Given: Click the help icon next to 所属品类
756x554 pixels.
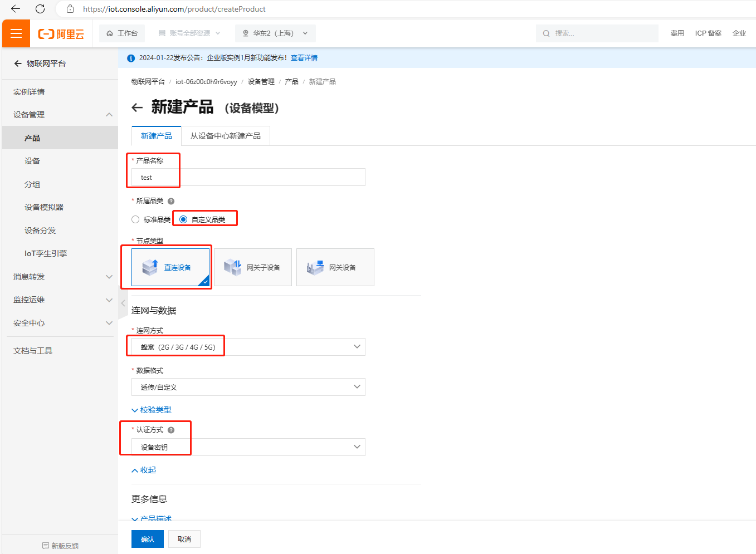Looking at the screenshot, I should click(171, 201).
